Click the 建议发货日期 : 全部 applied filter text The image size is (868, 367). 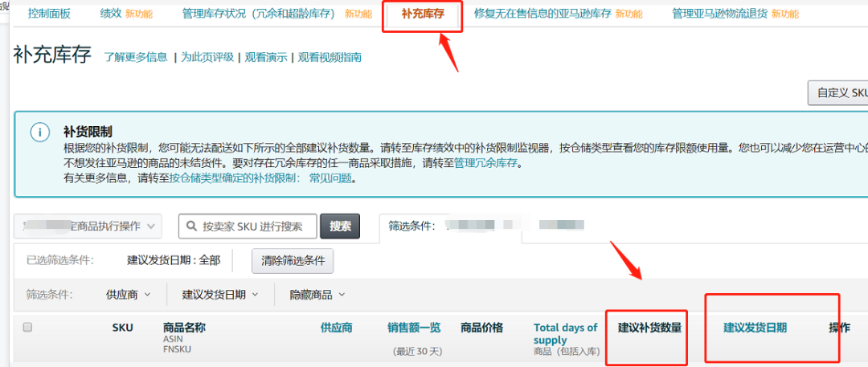pyautogui.click(x=174, y=261)
